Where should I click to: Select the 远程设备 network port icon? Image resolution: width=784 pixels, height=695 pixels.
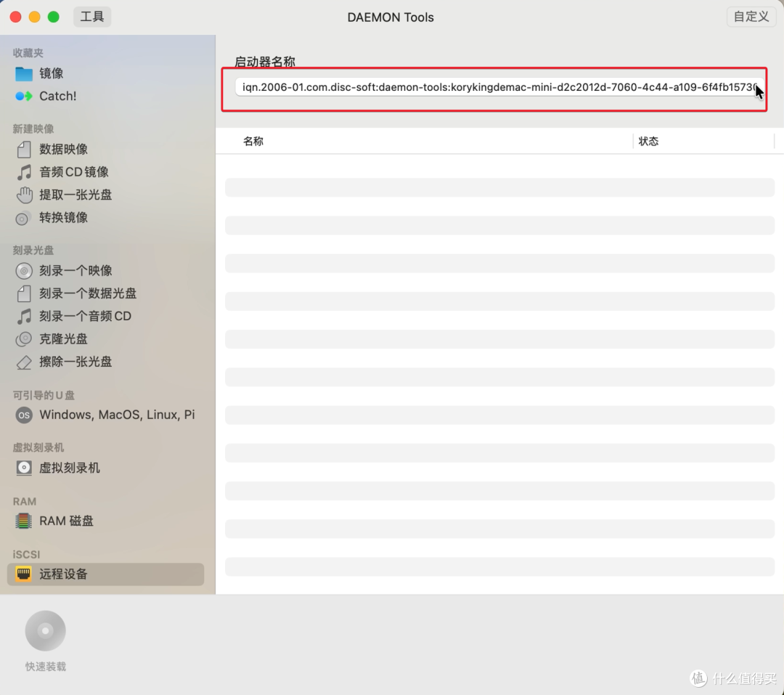(x=23, y=574)
